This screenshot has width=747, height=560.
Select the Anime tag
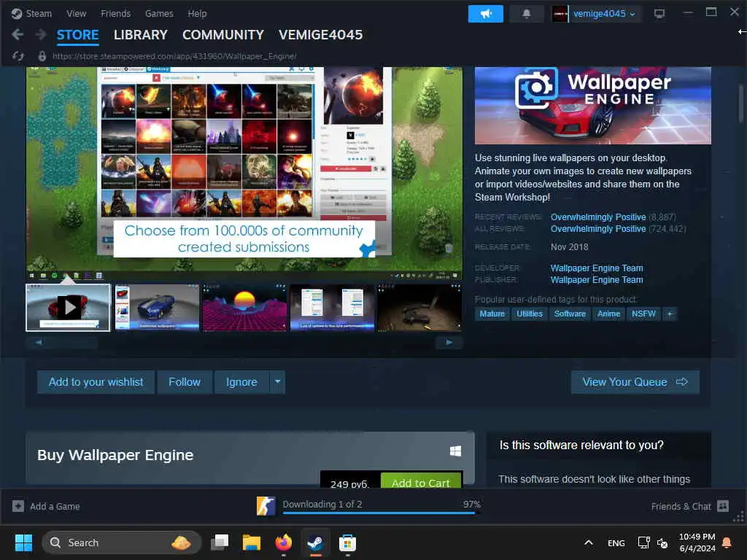[x=608, y=314]
